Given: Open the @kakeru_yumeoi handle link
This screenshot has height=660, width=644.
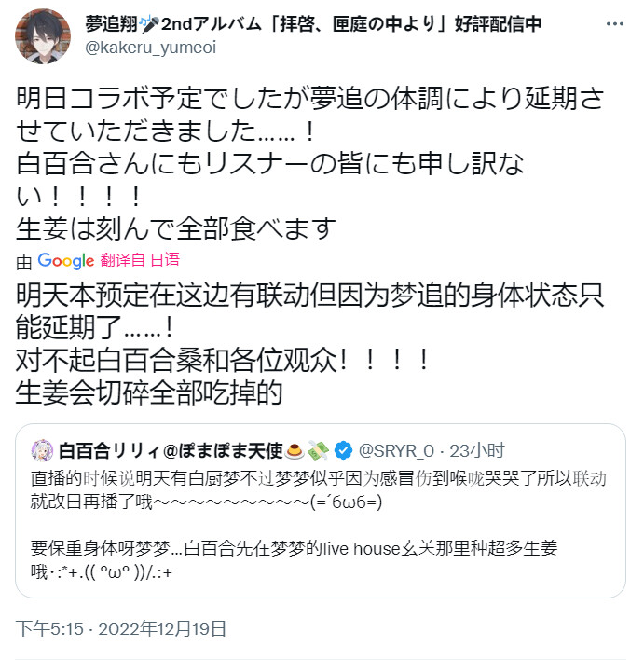Looking at the screenshot, I should (x=150, y=48).
